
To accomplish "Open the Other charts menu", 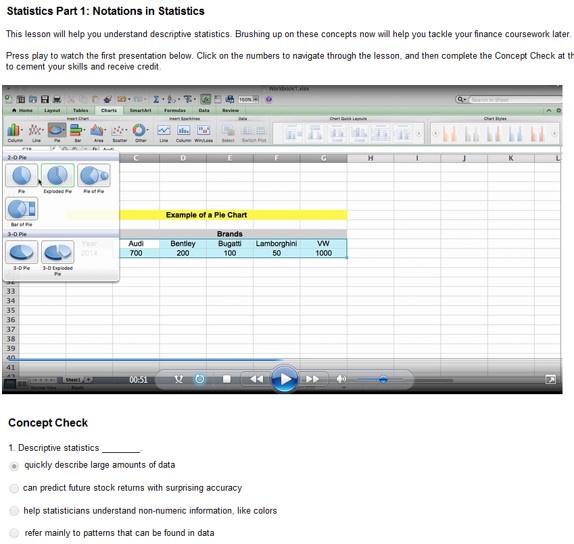I will [x=141, y=133].
